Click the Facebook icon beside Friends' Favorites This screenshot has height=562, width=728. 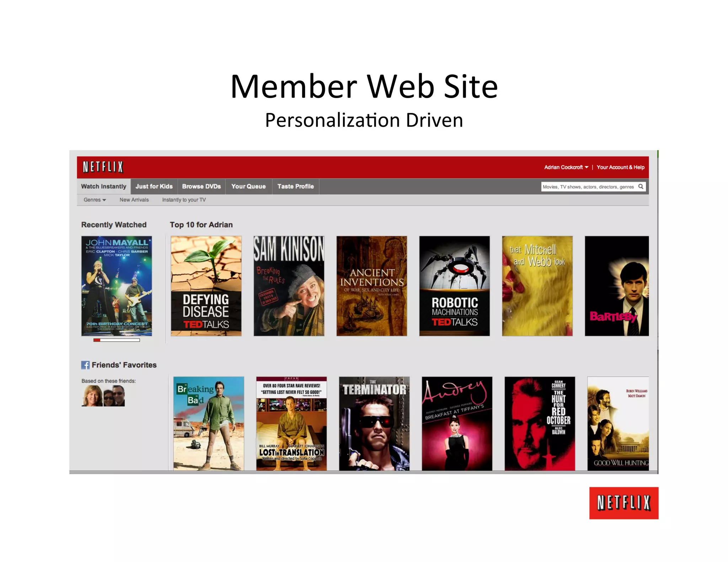pyautogui.click(x=85, y=365)
